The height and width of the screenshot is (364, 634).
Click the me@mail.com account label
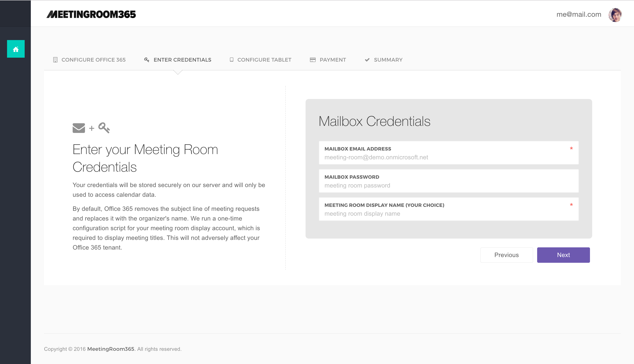(579, 14)
